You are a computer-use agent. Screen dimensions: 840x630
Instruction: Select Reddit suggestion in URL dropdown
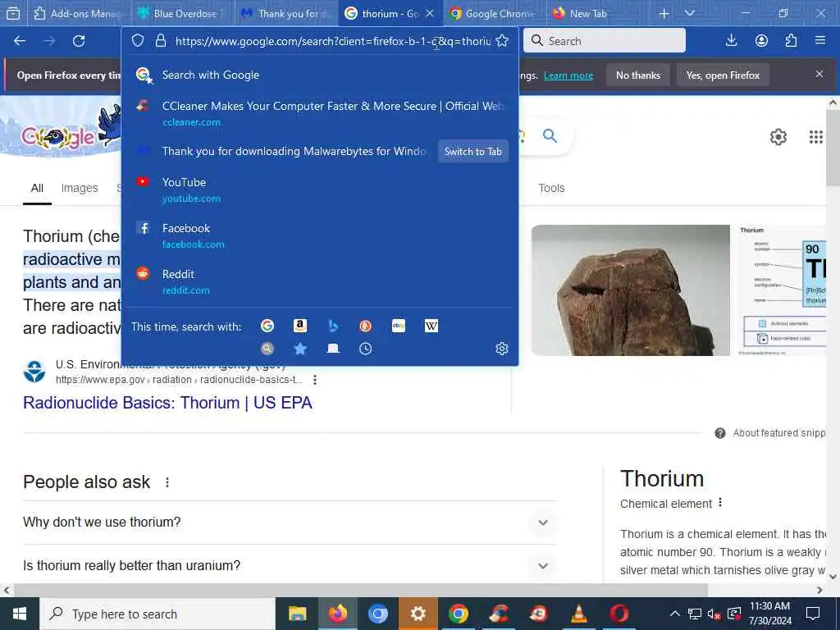(320, 281)
